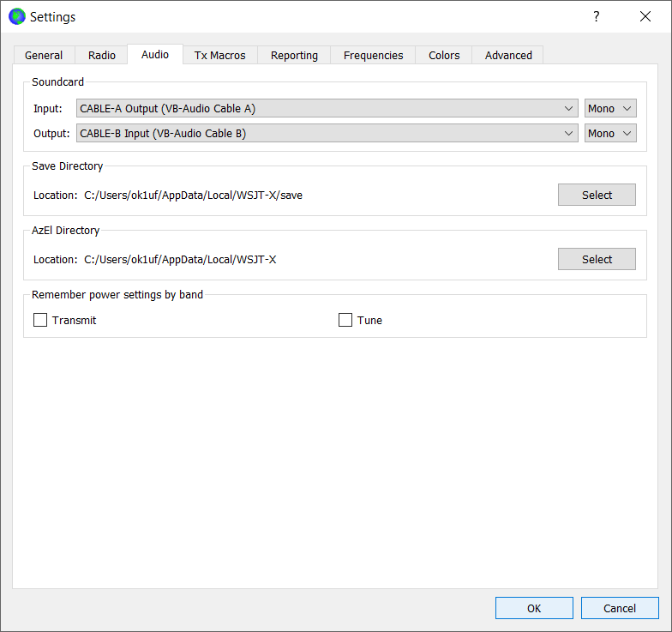
Task: Switch to the Frequencies tab
Action: [373, 55]
